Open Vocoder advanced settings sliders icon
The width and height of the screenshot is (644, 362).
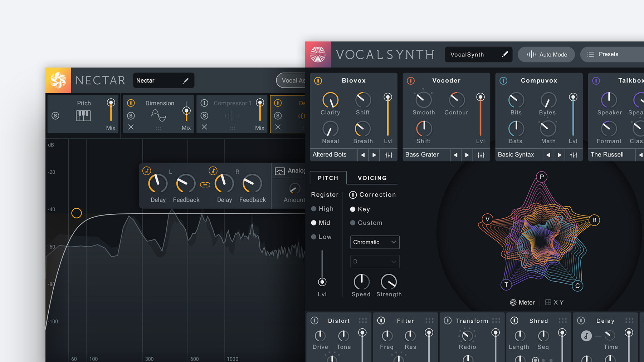tap(481, 155)
